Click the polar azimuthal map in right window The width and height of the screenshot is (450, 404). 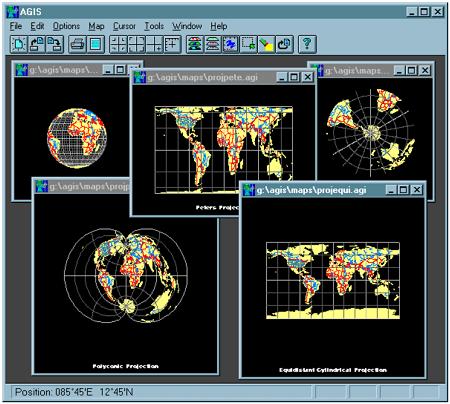(371, 133)
